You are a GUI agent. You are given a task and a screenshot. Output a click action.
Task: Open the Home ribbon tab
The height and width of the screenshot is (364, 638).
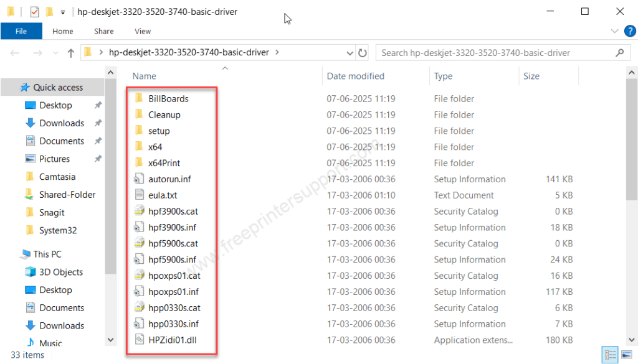coord(63,31)
